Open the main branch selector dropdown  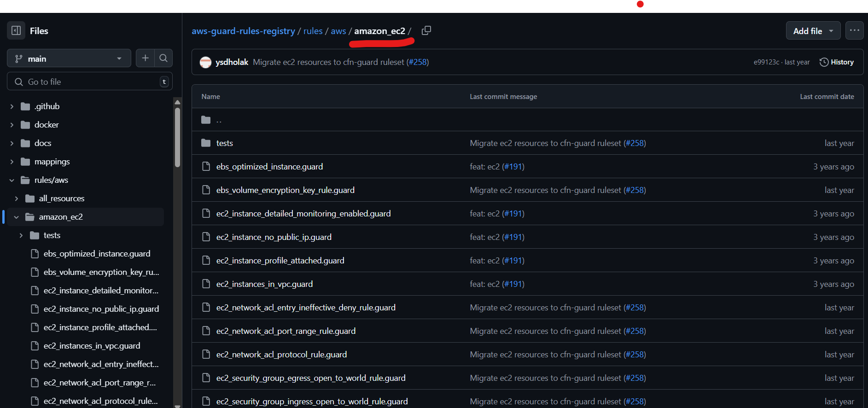tap(69, 58)
